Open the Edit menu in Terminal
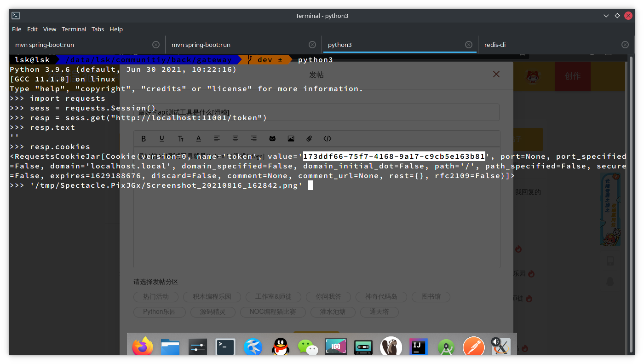 click(32, 29)
